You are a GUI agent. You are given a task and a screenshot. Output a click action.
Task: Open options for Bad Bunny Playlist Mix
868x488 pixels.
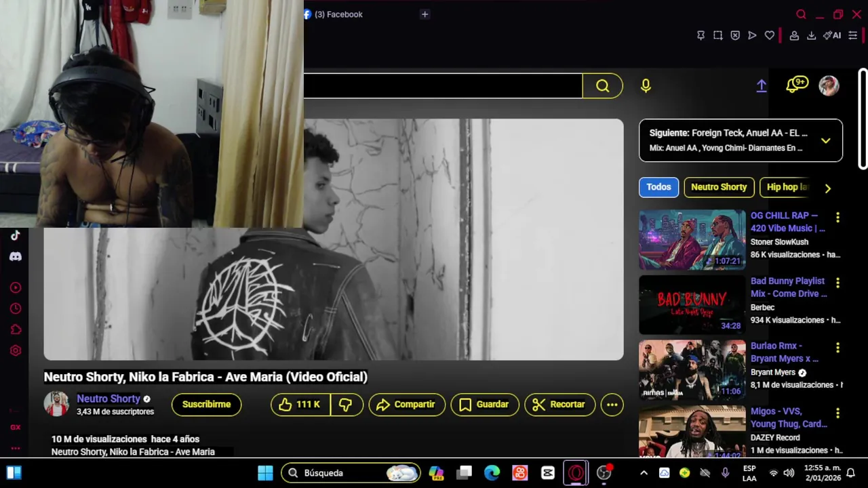coord(837,283)
